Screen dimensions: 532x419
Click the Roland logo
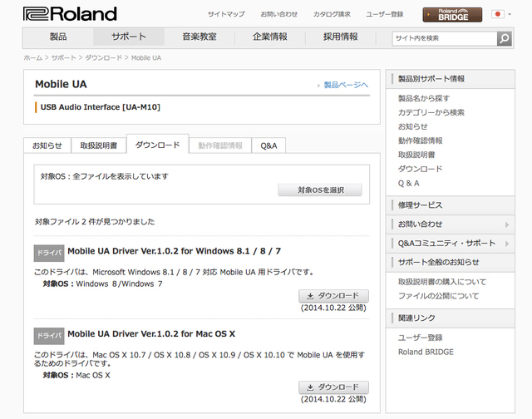[70, 14]
